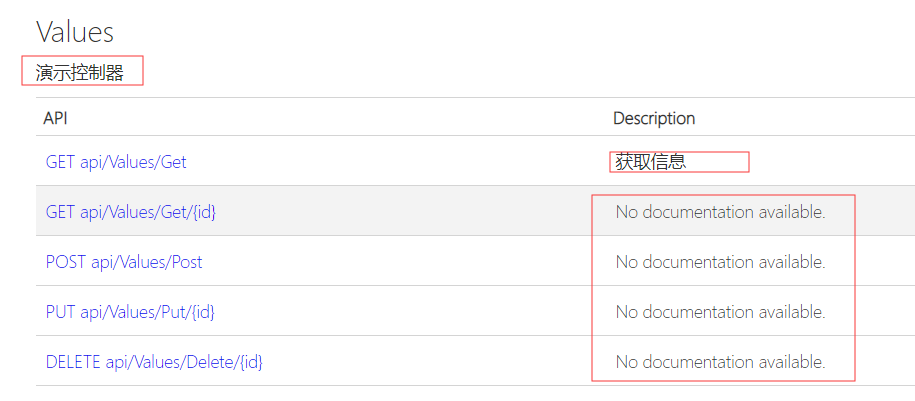
Task: Click the 演示控制器 controller description text
Action: tap(81, 73)
